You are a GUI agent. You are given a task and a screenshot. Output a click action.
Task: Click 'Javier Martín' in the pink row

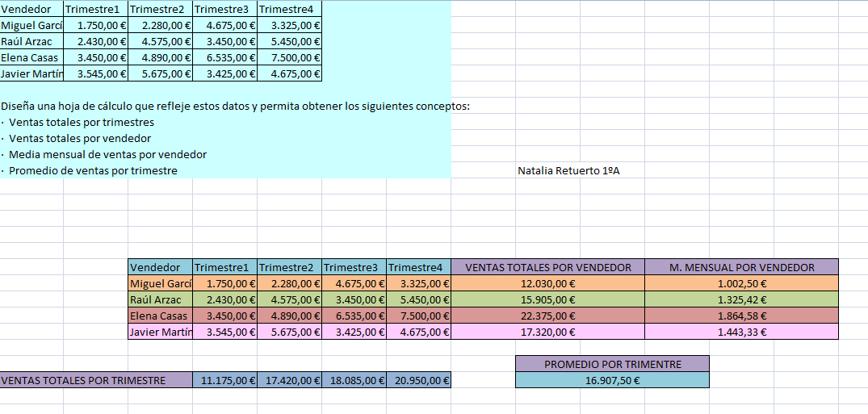point(161,332)
